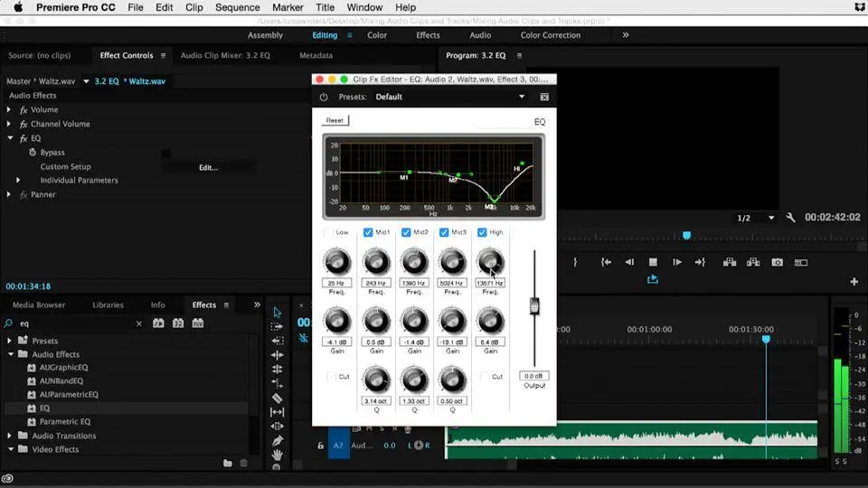The width and height of the screenshot is (868, 488).
Task: Select the Track Select Forward tool
Action: (278, 326)
